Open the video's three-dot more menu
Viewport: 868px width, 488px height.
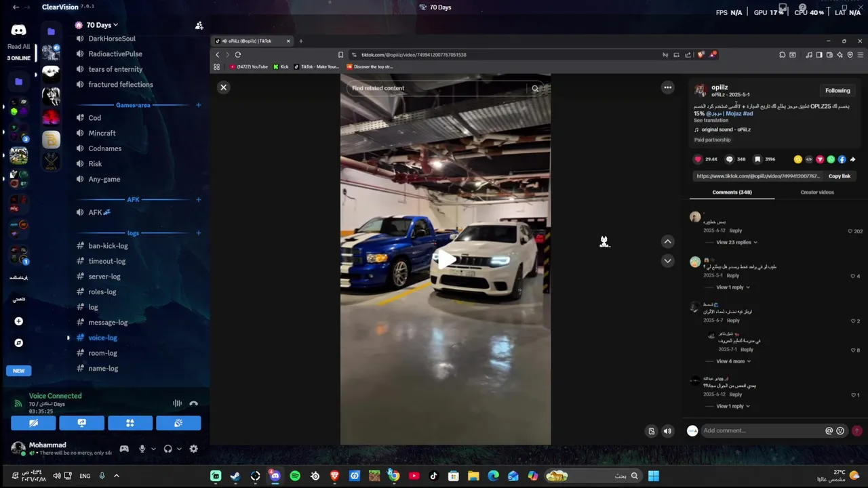(x=668, y=87)
